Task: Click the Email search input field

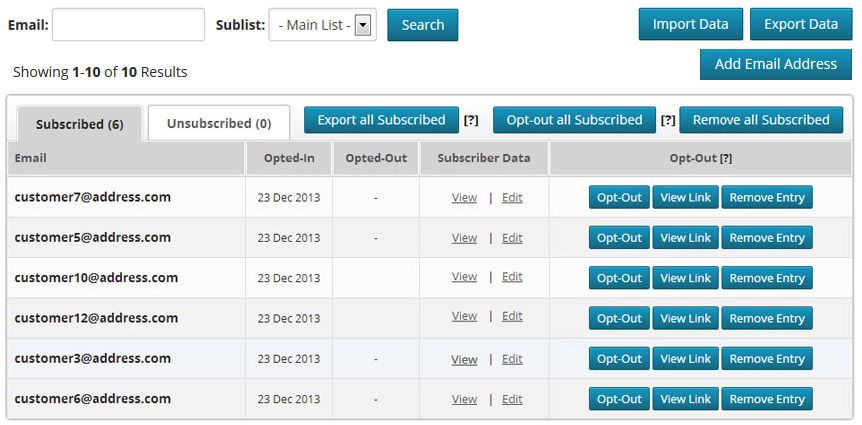Action: pyautogui.click(x=128, y=25)
